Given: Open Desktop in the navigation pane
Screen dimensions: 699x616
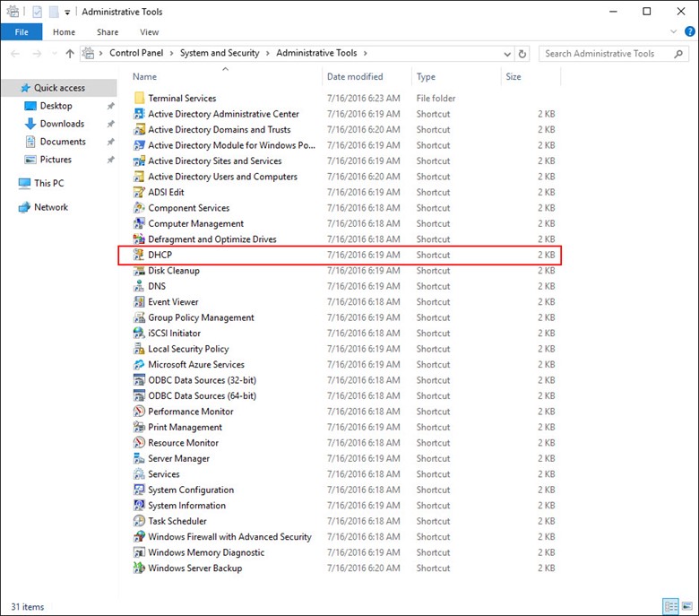Looking at the screenshot, I should (56, 106).
